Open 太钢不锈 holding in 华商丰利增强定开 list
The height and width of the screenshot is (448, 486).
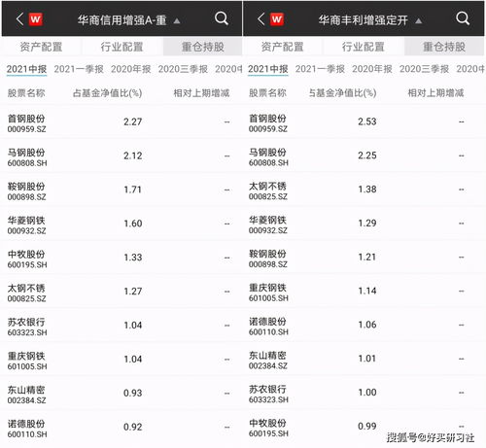coord(364,190)
